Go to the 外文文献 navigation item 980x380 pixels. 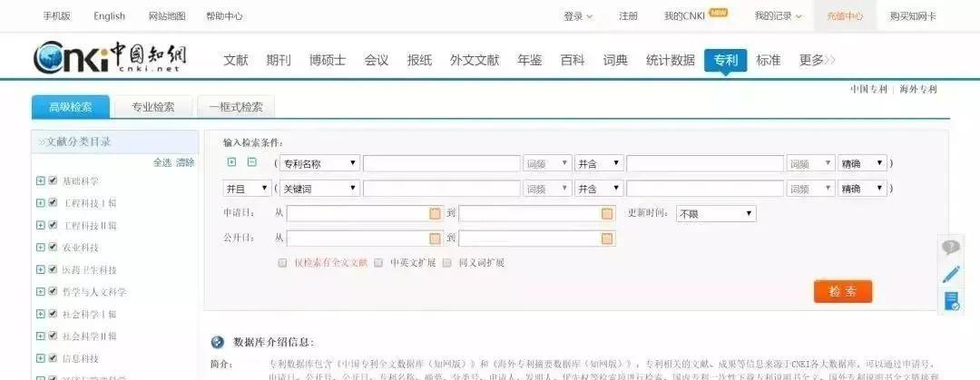point(475,61)
